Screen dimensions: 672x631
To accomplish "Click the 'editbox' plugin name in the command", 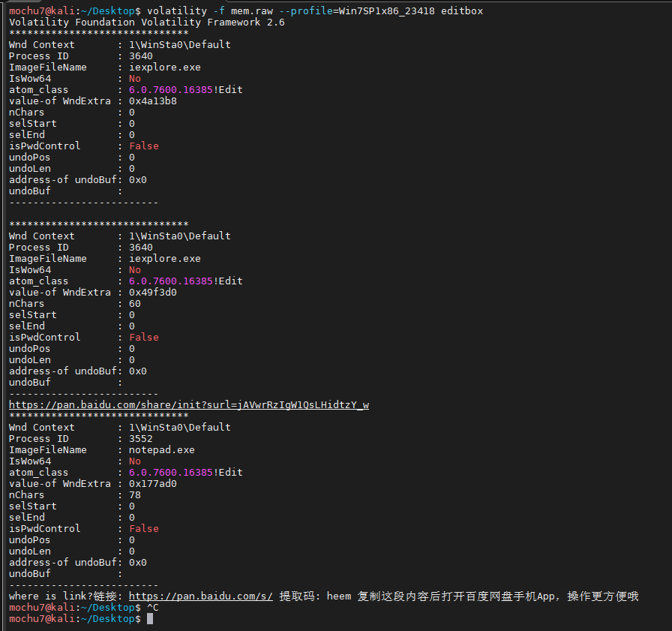I will [x=461, y=11].
